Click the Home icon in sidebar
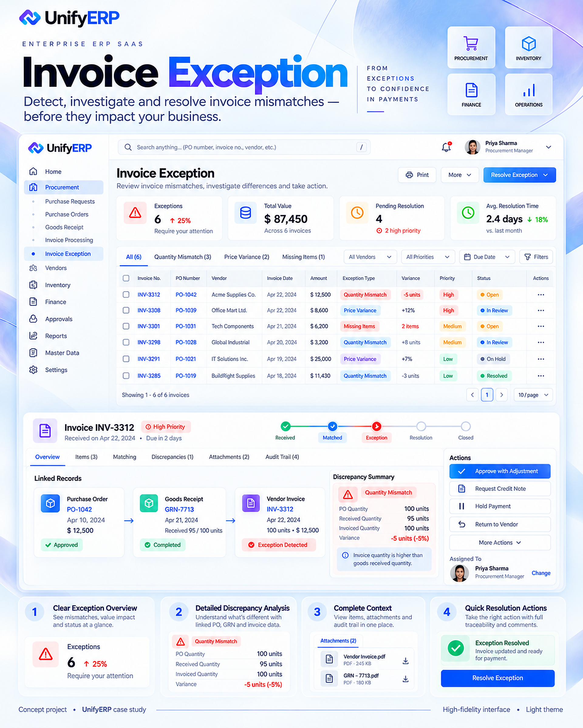Viewport: 583px width, 728px height. click(x=33, y=171)
